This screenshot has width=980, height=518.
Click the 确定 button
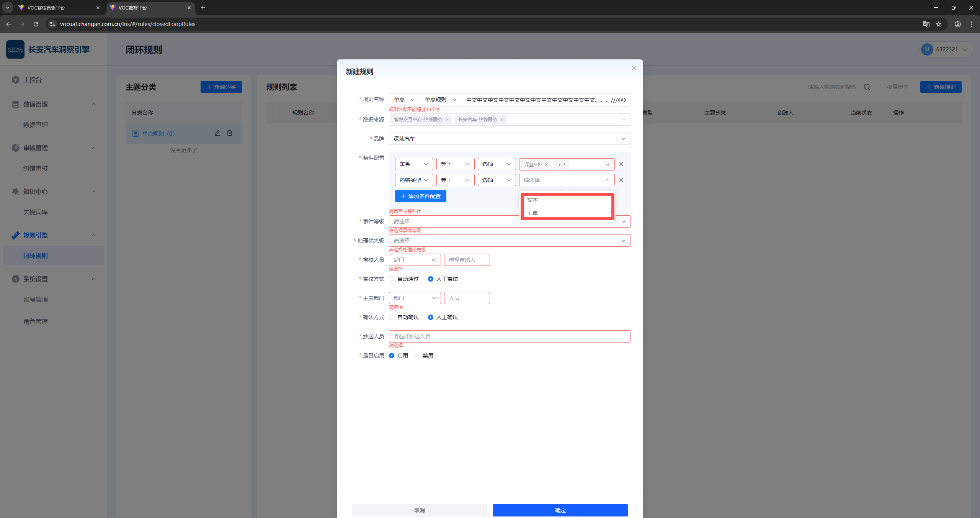pyautogui.click(x=560, y=510)
